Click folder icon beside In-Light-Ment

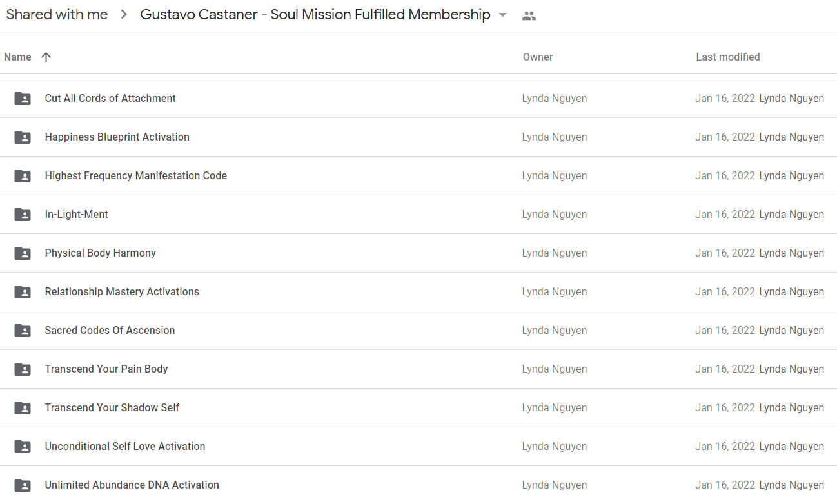23,215
